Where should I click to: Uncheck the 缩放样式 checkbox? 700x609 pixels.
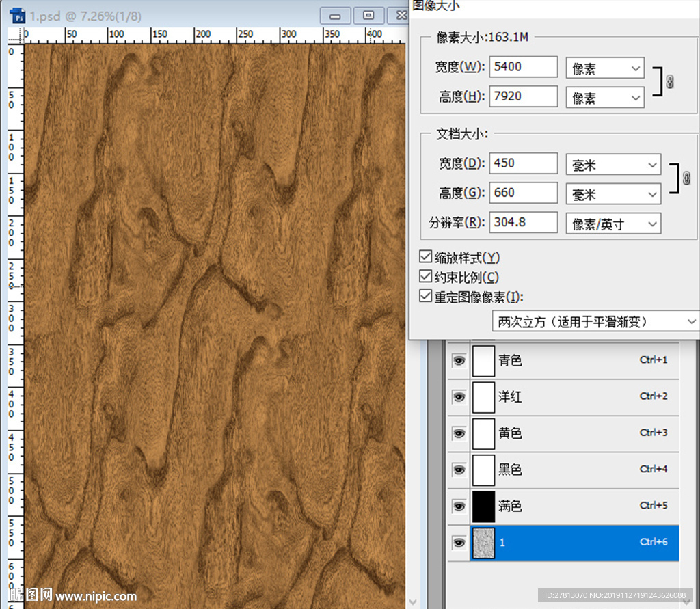[426, 258]
